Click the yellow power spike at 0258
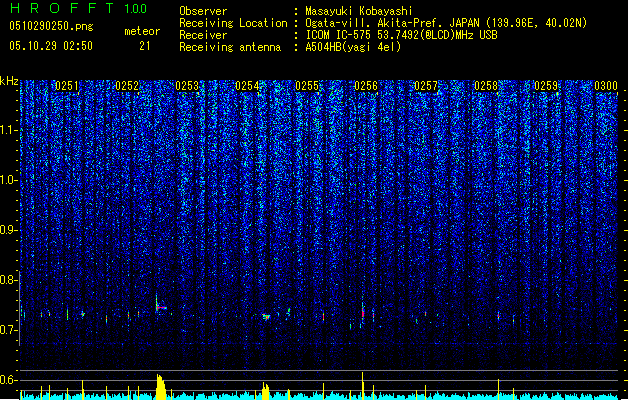This screenshot has height=400, width=629. click(498, 389)
